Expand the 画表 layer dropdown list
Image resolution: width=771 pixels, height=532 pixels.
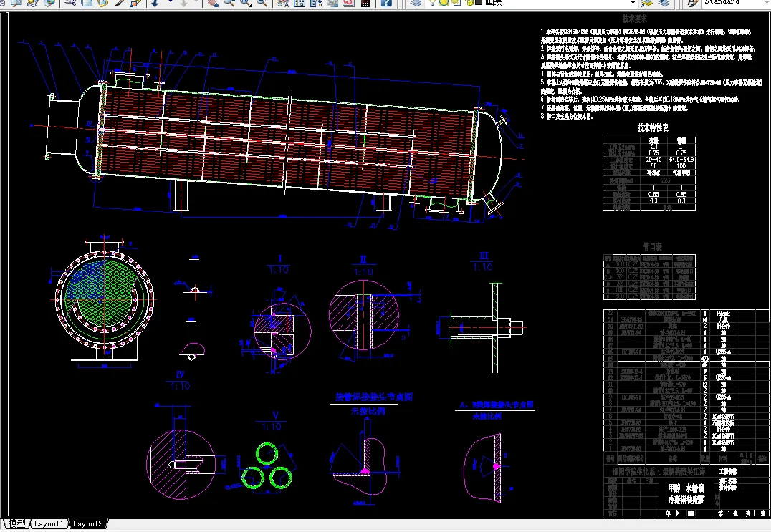pos(633,2)
